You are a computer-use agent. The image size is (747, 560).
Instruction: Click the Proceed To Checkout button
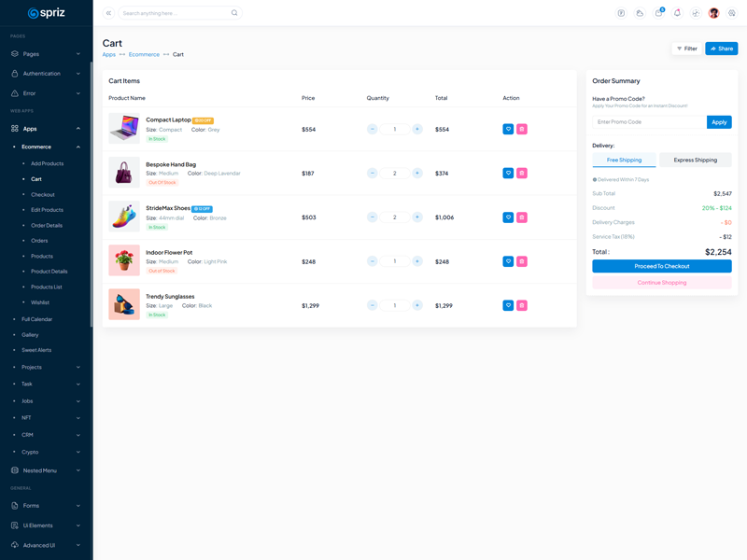661,266
